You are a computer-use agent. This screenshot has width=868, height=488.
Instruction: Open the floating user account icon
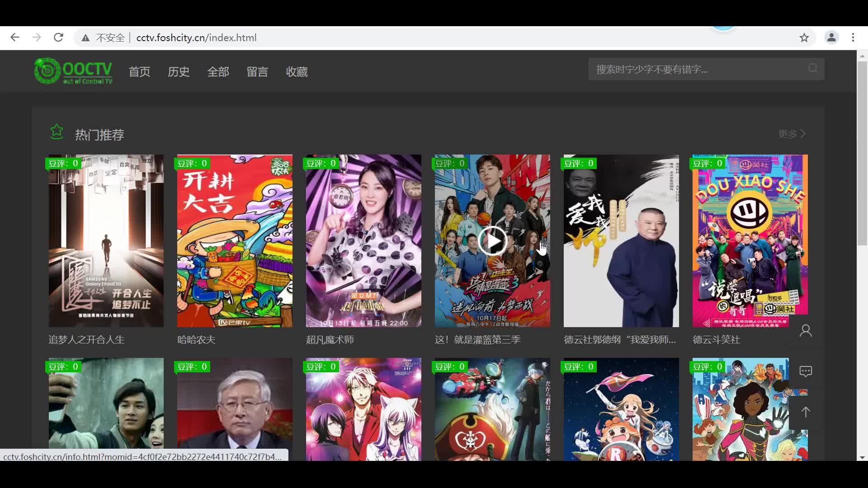(x=806, y=331)
